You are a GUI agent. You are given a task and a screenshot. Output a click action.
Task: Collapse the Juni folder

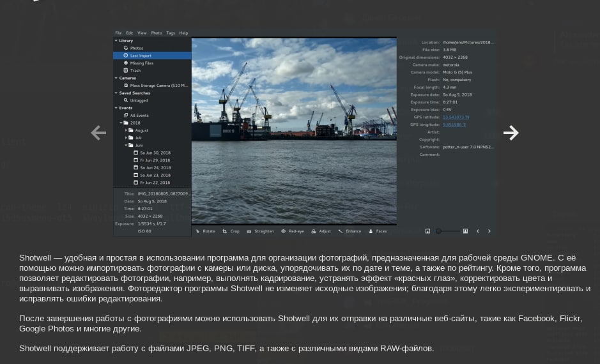tap(126, 146)
